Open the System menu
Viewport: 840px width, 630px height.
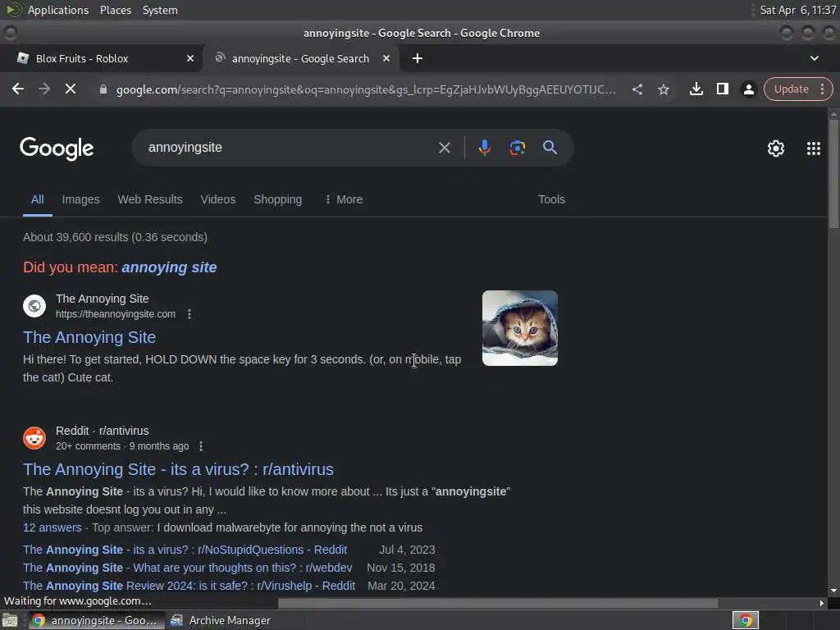160,10
